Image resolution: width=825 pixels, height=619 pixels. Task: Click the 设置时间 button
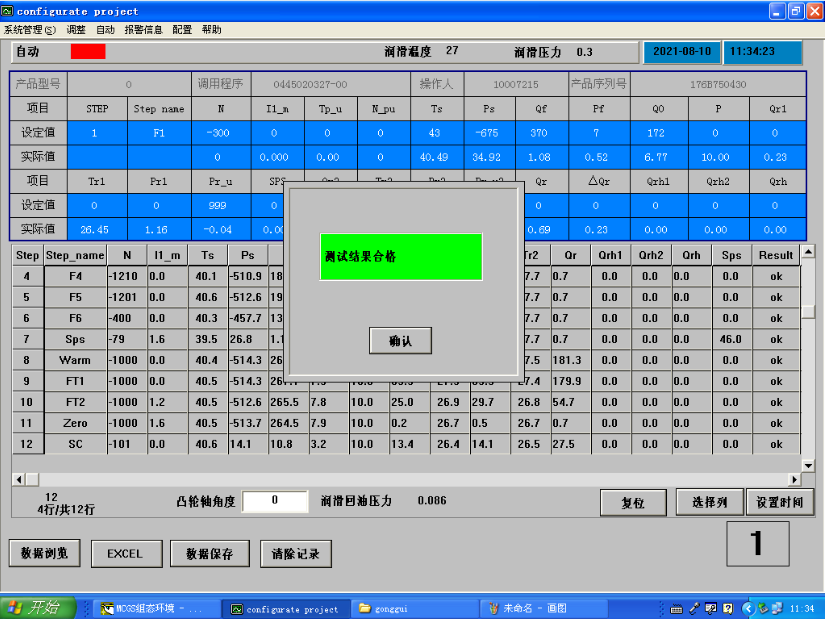(780, 502)
